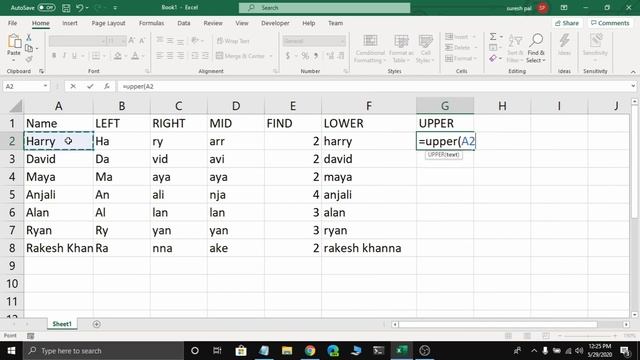Expand the formula bar arrow
Screen dimensions: 640x360
[x=633, y=86]
